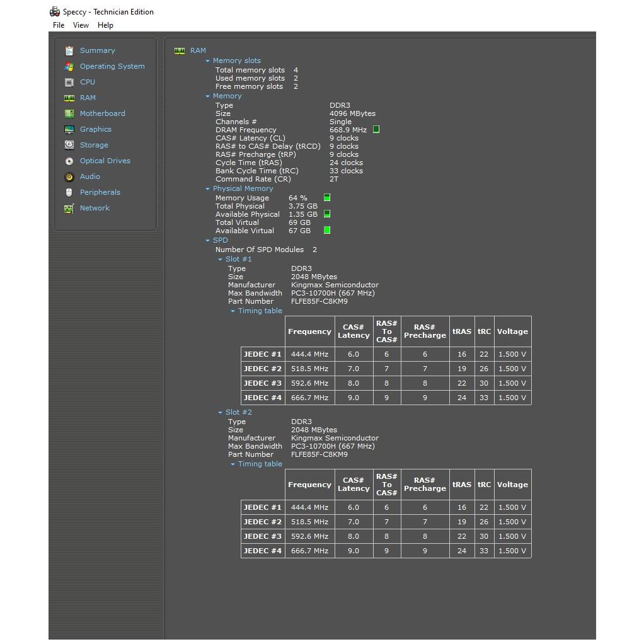This screenshot has width=644, height=644.
Task: Open Audio via the speaker icon
Action: point(69,176)
